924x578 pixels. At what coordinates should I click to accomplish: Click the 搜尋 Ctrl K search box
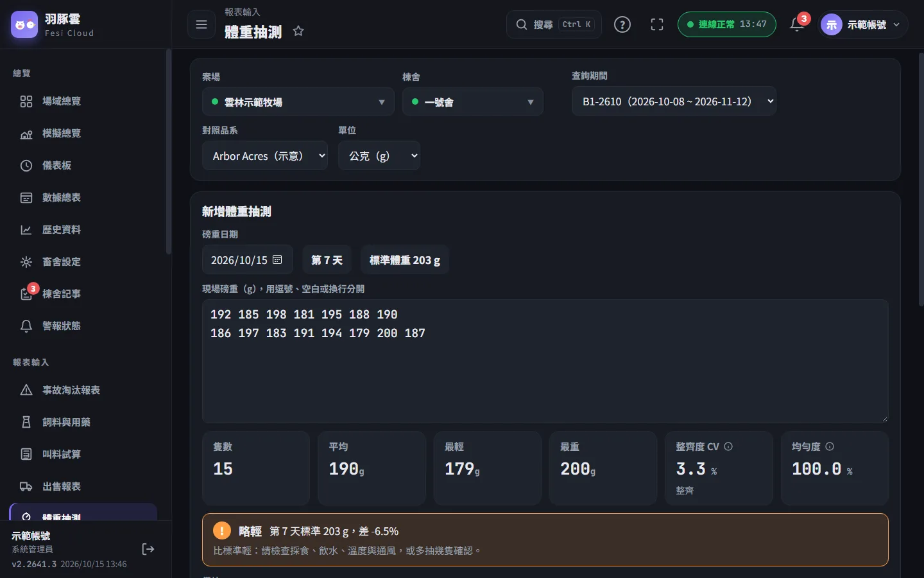tap(554, 24)
